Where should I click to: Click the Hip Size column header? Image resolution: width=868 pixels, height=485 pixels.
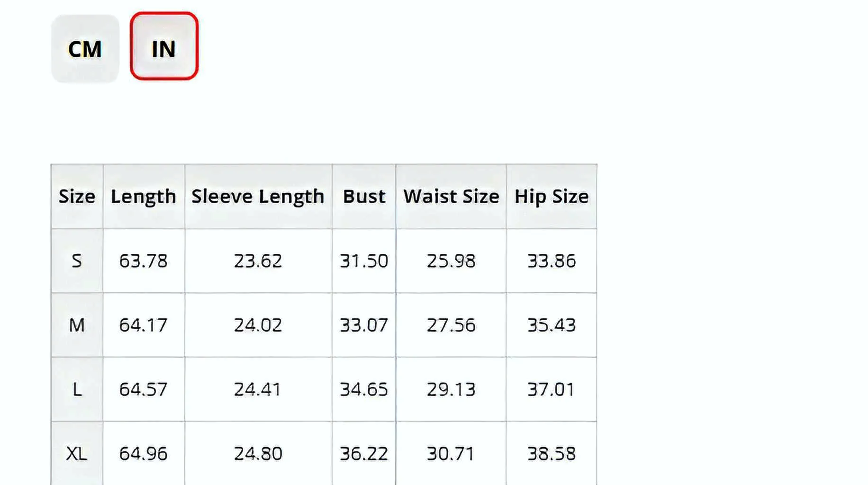coord(552,197)
